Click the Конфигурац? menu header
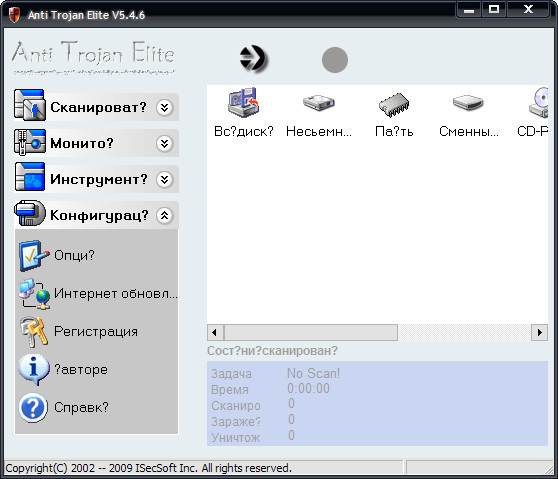Screen dimensions: 558x479 coord(96,215)
